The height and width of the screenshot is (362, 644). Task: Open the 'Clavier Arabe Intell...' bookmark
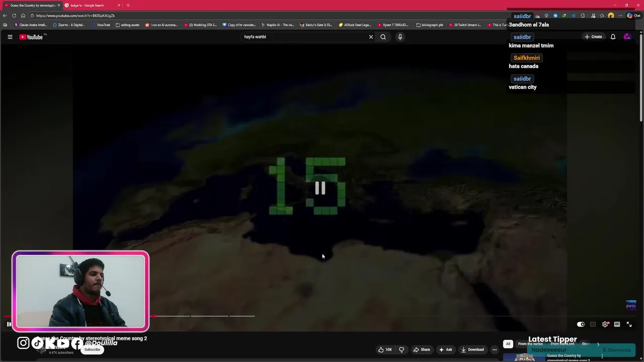tap(30, 25)
